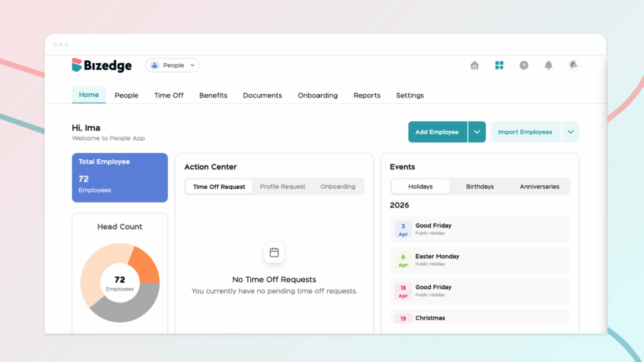
Task: Click the Home icon in header
Action: pos(475,65)
